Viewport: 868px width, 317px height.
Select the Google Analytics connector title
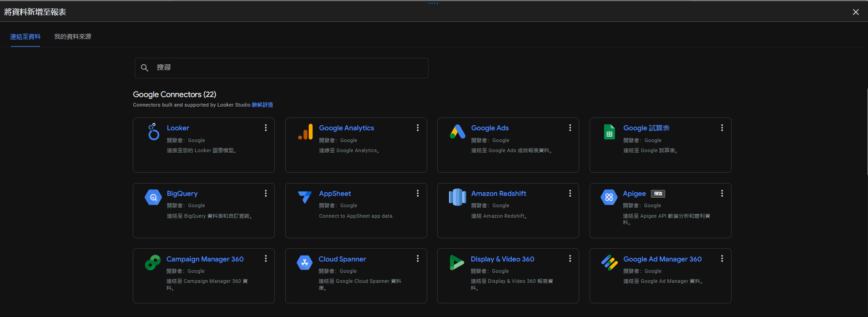pos(347,128)
